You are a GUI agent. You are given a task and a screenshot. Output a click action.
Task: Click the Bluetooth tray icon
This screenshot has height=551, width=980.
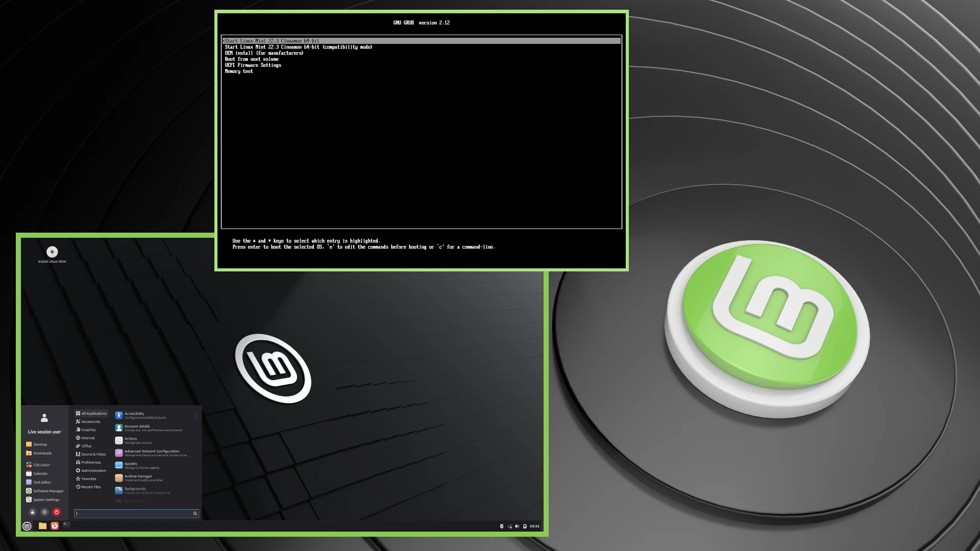502,526
